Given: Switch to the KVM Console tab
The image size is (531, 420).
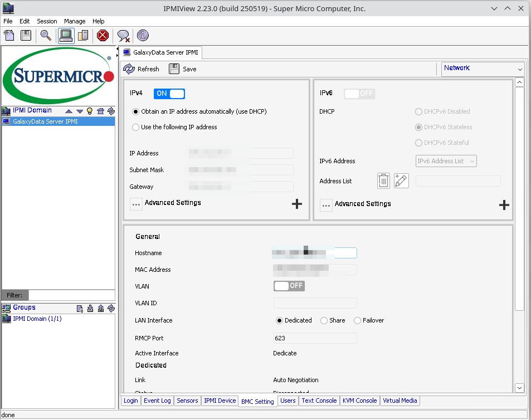Looking at the screenshot, I should 359,401.
